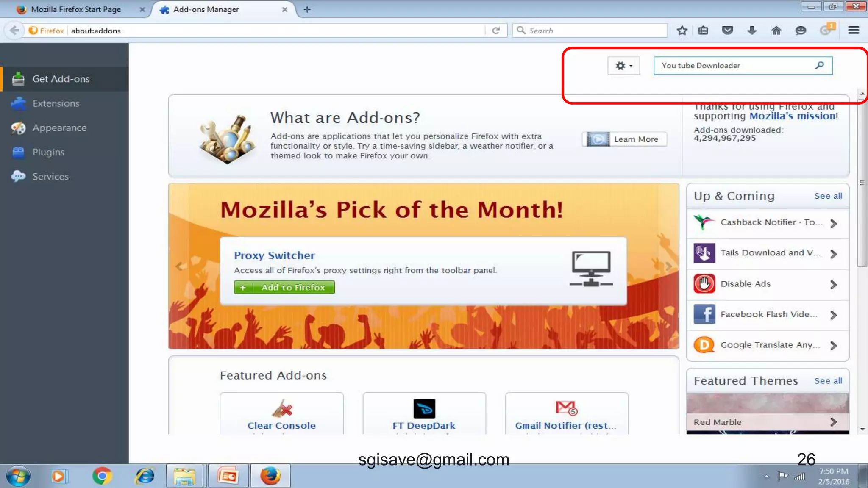This screenshot has height=488, width=868.
Task: Launch Chrome from the Windows taskbar
Action: pos(102,476)
